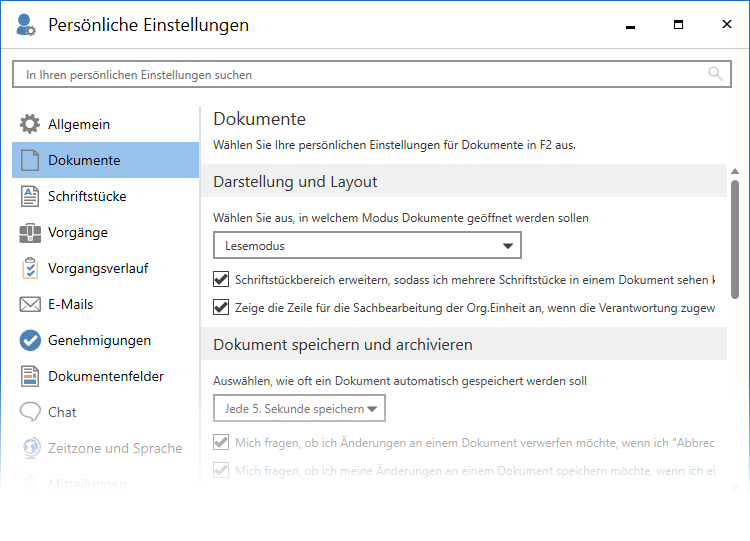Click the Allgemein gear icon
Viewport: 750px width, 541px height.
(x=30, y=125)
